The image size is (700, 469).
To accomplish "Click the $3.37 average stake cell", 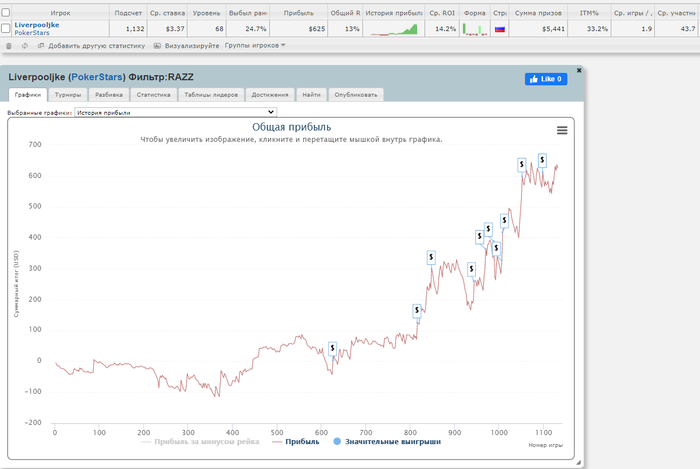I will tap(167, 29).
